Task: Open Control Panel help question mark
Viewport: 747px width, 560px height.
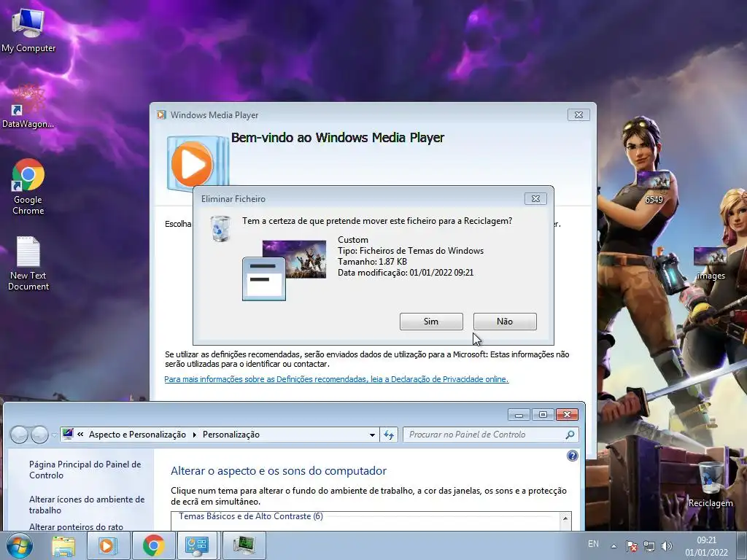Action: 572,456
